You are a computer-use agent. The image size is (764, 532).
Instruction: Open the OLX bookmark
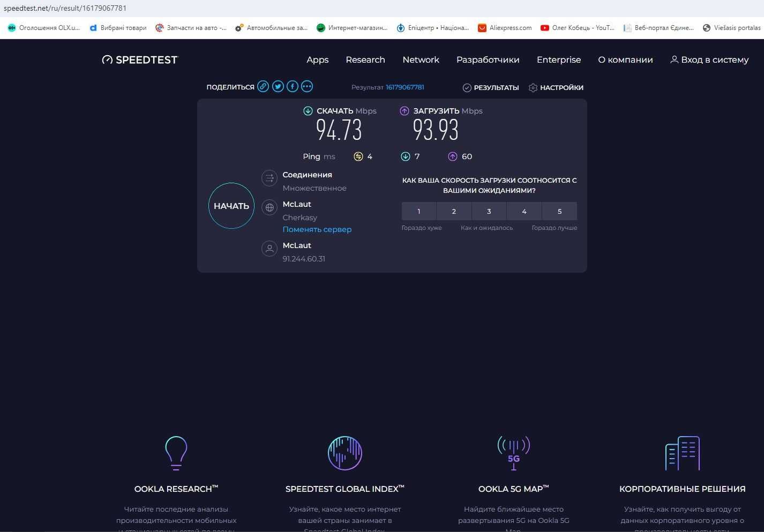click(x=44, y=28)
